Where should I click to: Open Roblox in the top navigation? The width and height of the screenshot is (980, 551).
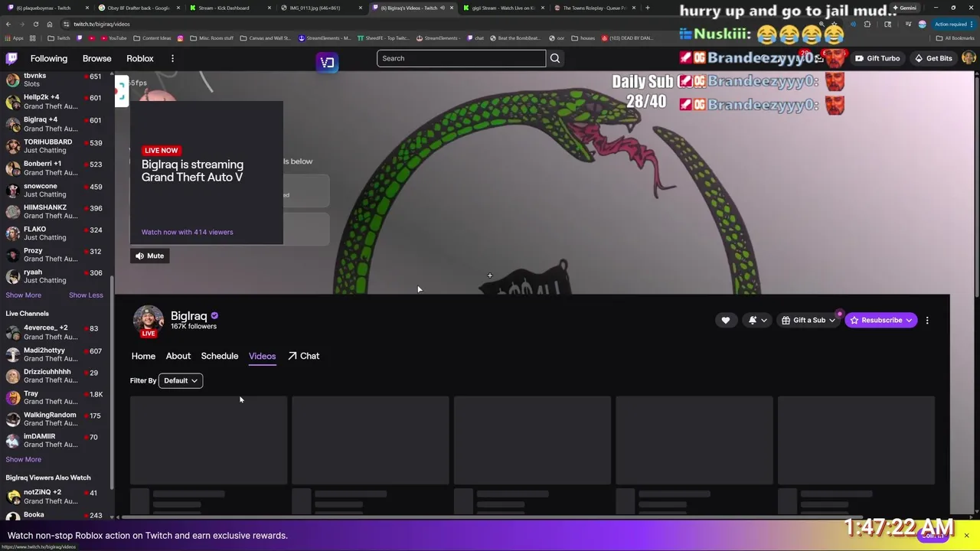tap(140, 58)
